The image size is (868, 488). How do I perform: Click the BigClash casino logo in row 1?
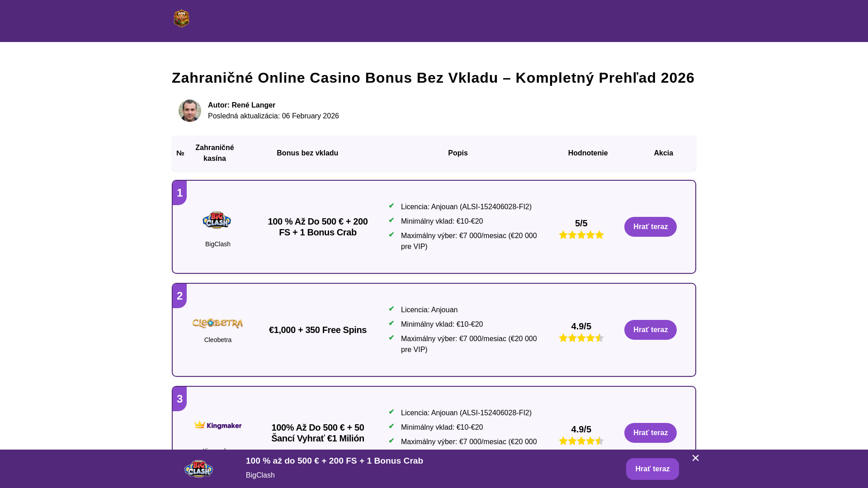pyautogui.click(x=217, y=220)
